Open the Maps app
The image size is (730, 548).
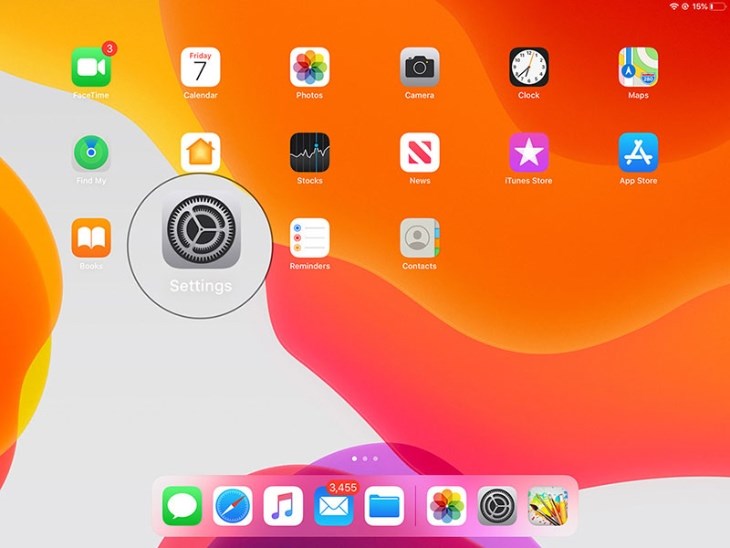(x=638, y=67)
